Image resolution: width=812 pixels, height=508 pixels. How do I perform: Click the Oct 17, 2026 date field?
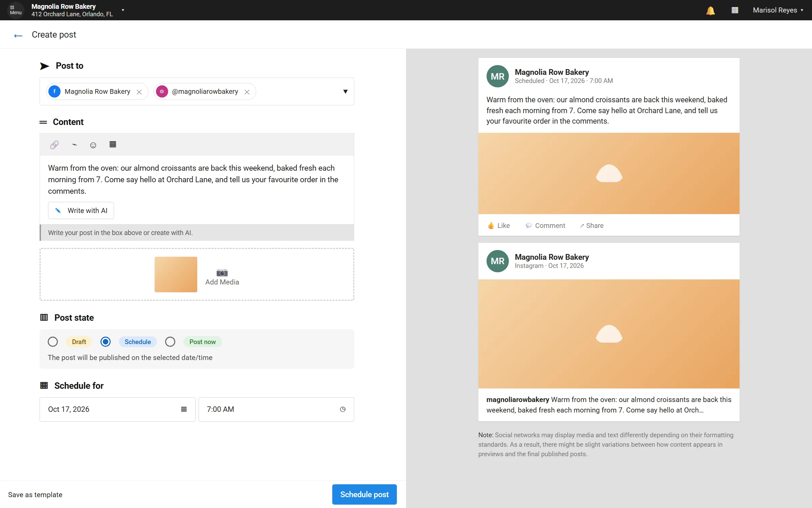(x=117, y=409)
